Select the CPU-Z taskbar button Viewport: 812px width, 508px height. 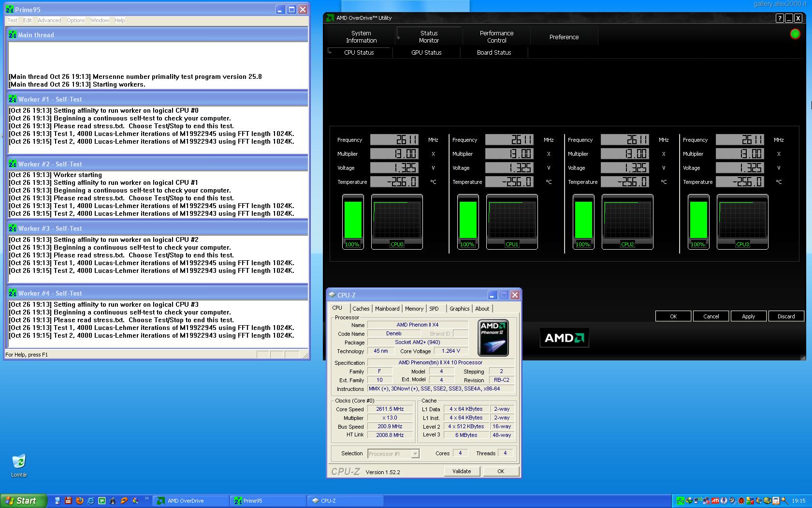point(345,501)
